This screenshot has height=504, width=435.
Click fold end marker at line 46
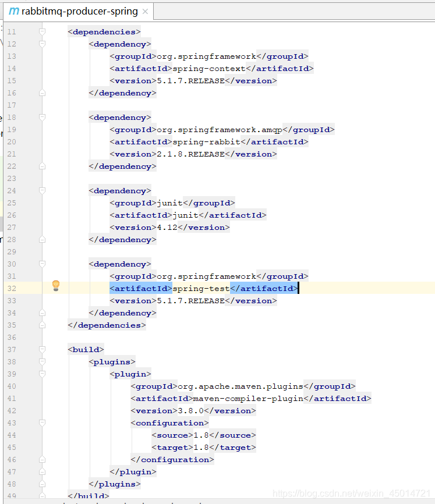coord(42,460)
